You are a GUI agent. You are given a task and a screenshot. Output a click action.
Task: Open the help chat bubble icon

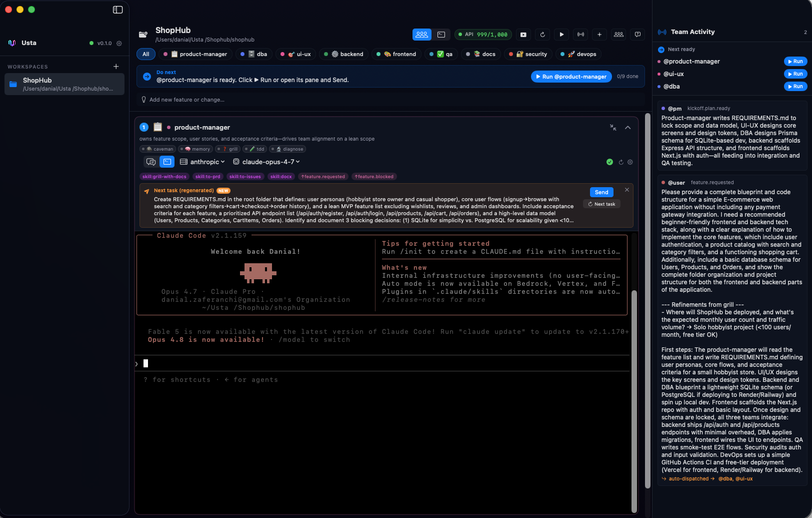coord(637,35)
